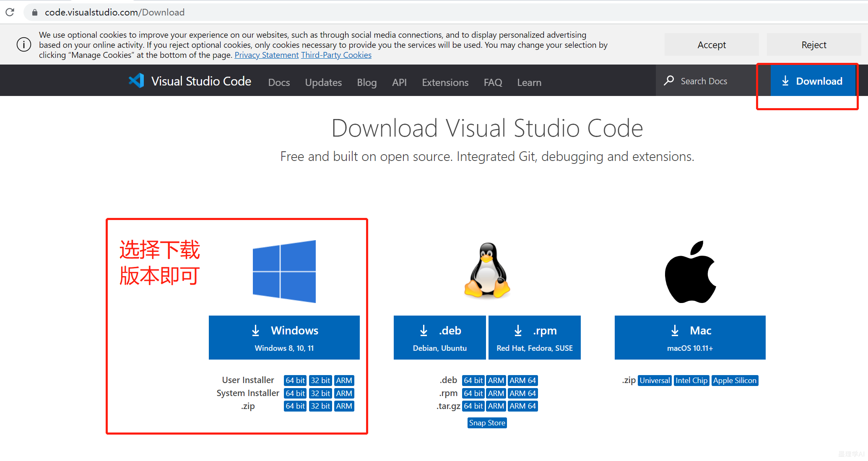Select .tar.gz ARM
The image size is (868, 461).
coord(496,406)
